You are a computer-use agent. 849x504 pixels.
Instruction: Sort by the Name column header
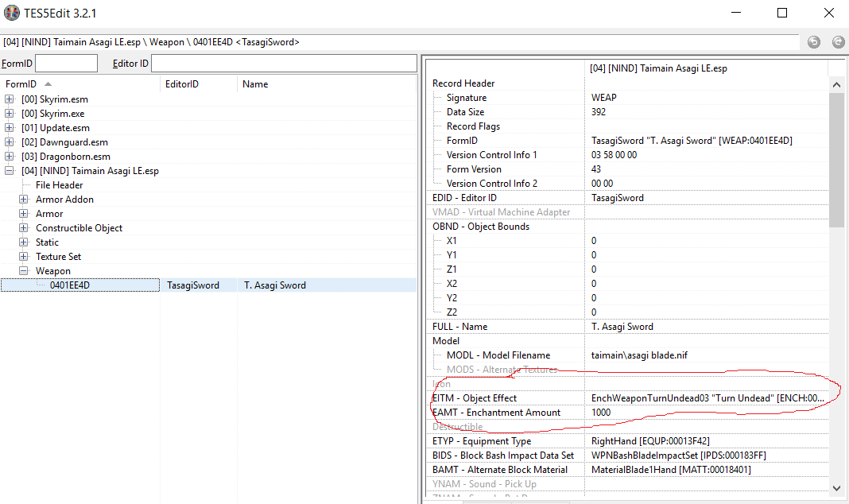tap(327, 84)
